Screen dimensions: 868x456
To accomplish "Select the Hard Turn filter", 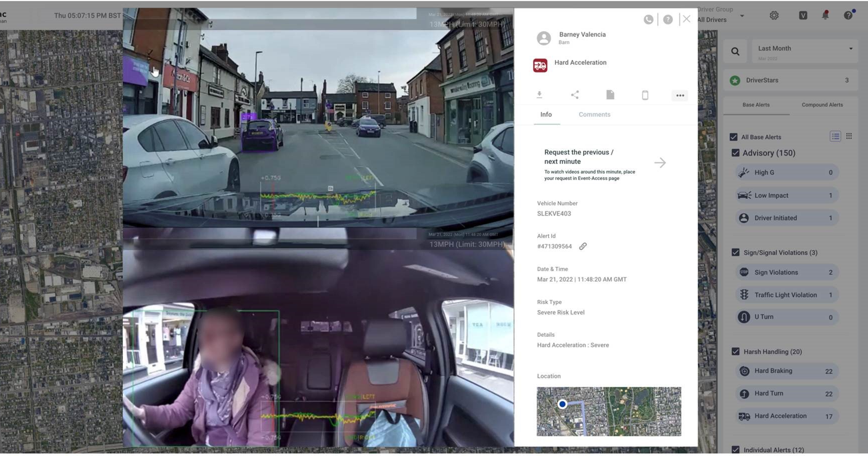I will tap(786, 393).
